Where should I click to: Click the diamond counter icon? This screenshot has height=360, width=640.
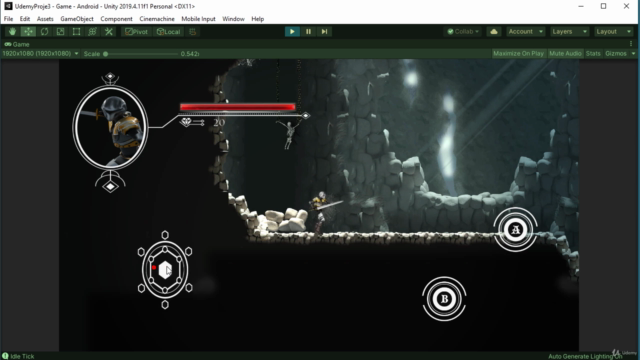pyautogui.click(x=187, y=122)
